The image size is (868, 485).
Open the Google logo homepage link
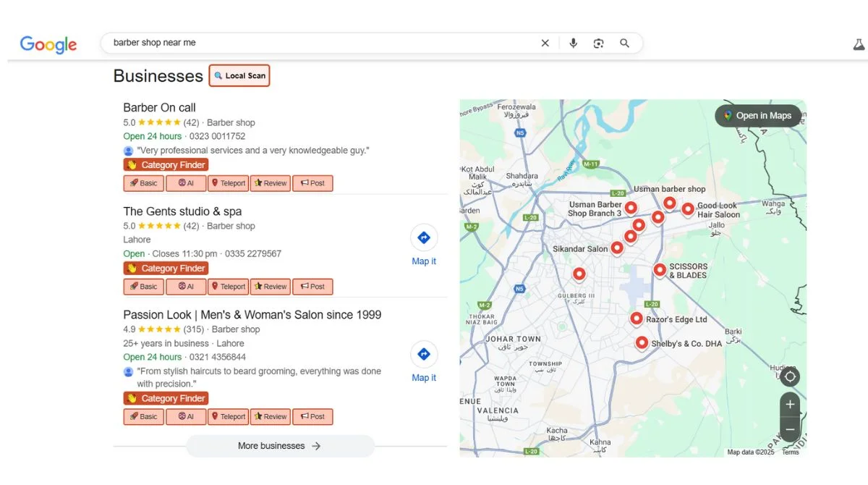pos(48,43)
